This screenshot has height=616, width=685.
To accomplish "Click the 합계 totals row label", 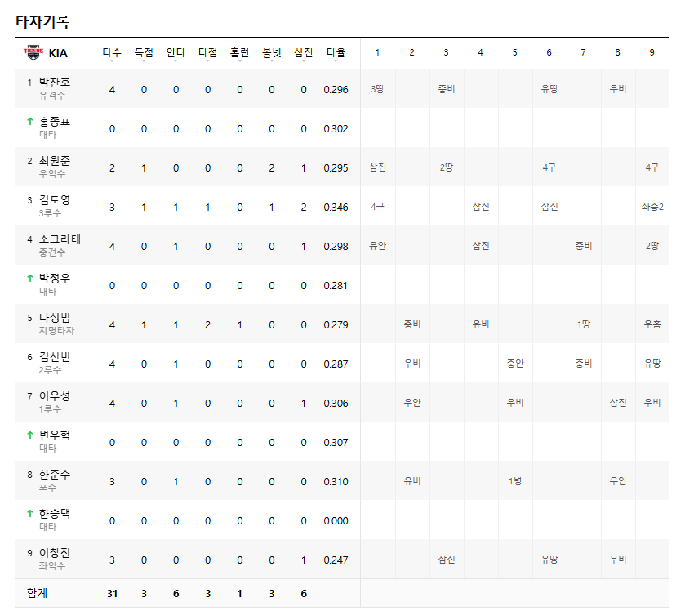I will coord(38,593).
